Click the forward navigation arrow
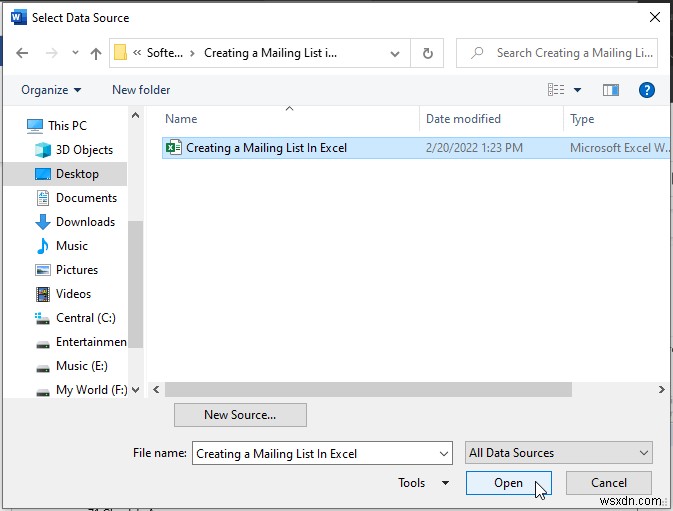Screen dimensions: 673x511 point(52,53)
